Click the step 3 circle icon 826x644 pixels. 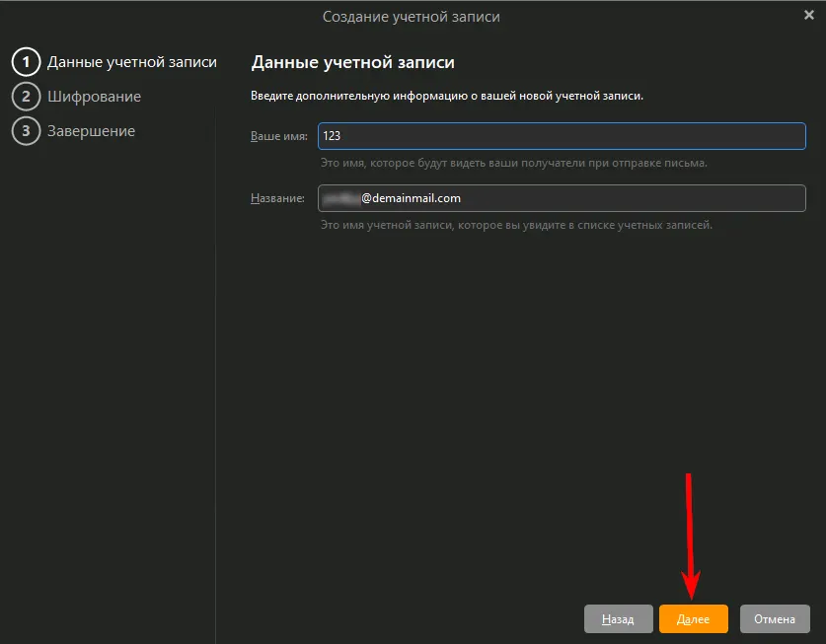tap(25, 131)
